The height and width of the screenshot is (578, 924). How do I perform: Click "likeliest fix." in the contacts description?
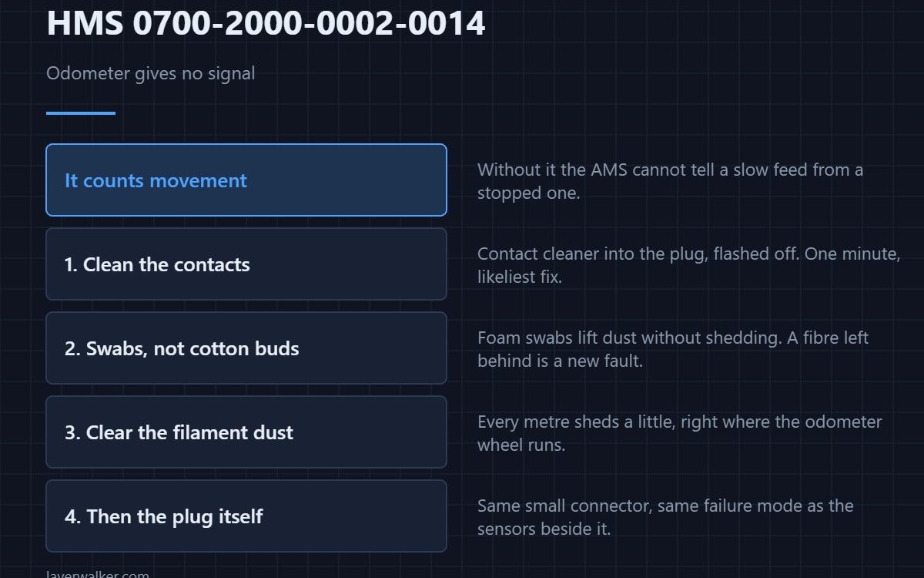pyautogui.click(x=520, y=277)
